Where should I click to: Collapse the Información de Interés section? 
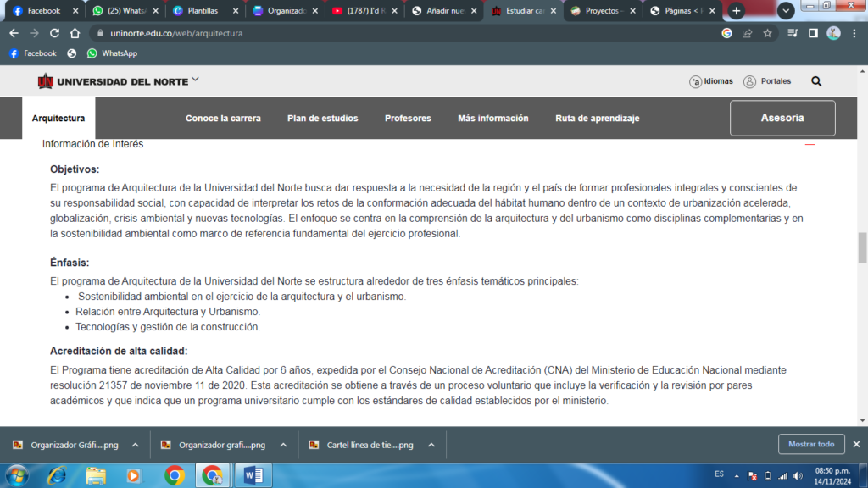tap(810, 144)
